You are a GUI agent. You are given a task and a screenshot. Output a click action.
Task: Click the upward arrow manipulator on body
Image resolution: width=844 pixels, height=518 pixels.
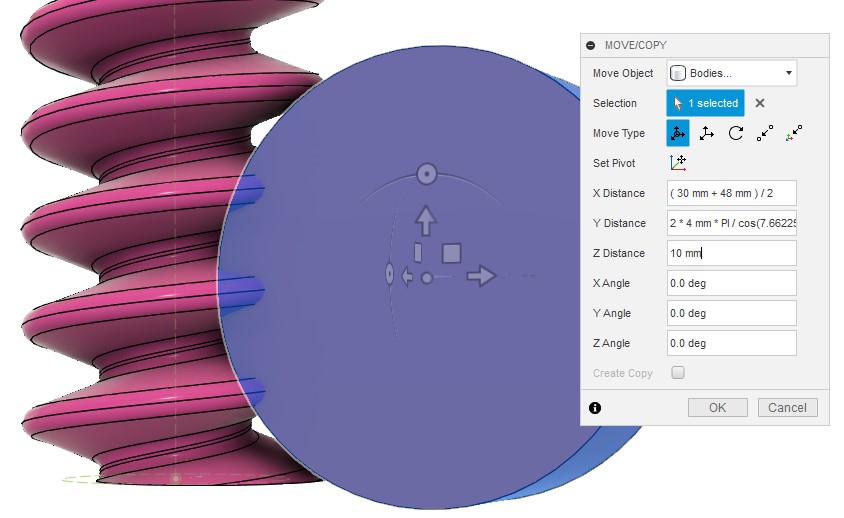(426, 218)
